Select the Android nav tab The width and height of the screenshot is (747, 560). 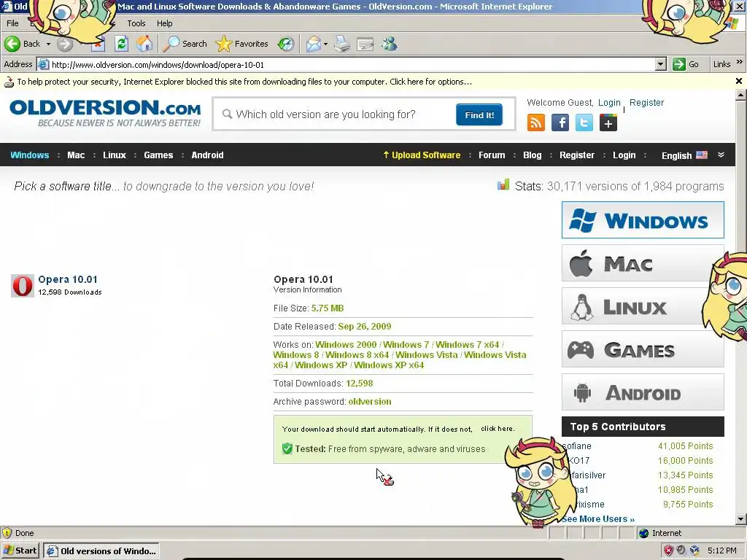(207, 155)
